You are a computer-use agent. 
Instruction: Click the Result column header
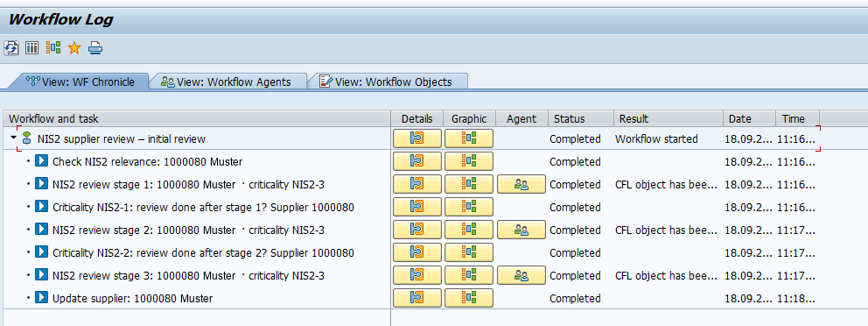coord(668,118)
